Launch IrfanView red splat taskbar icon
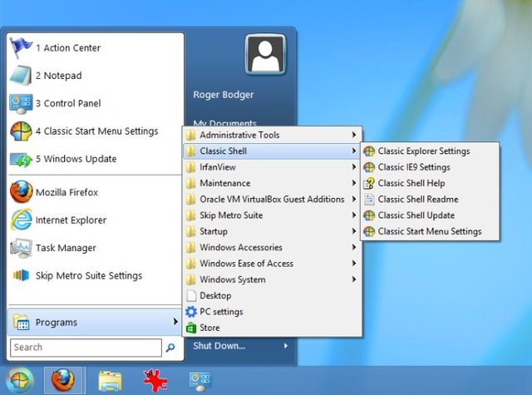The image size is (532, 395). point(155,380)
